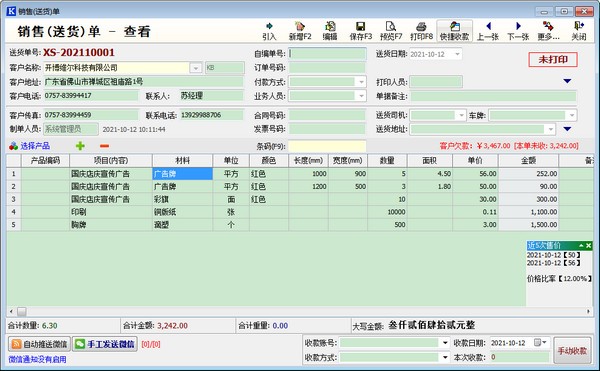Click the 保存F3 save icon
Screen dimensions: 600x371
pos(360,31)
